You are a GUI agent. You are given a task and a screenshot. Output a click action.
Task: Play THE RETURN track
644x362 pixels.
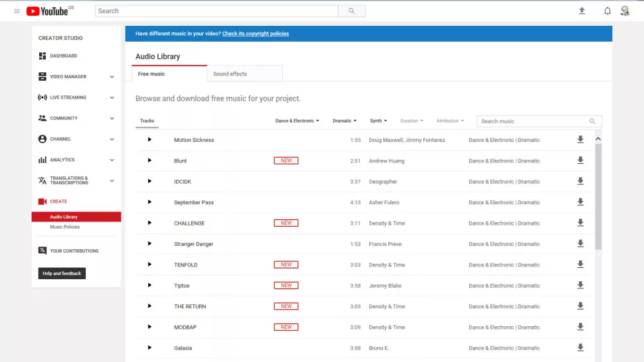pos(149,306)
